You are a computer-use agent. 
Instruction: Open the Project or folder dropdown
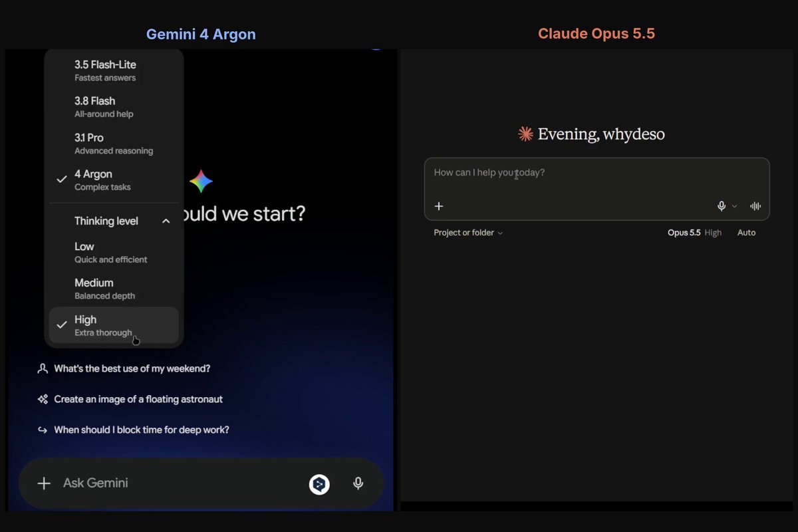point(468,233)
